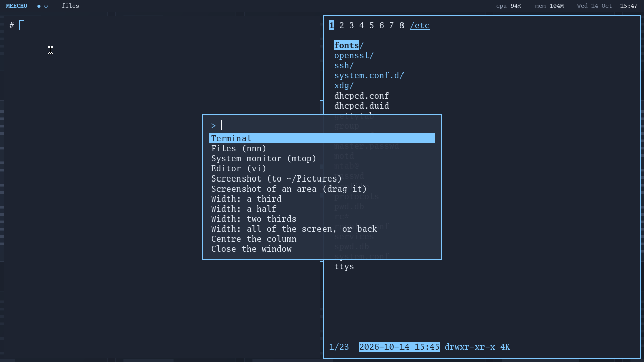Switch to nnn context tab 1
This screenshot has width=644, height=362.
(332, 26)
